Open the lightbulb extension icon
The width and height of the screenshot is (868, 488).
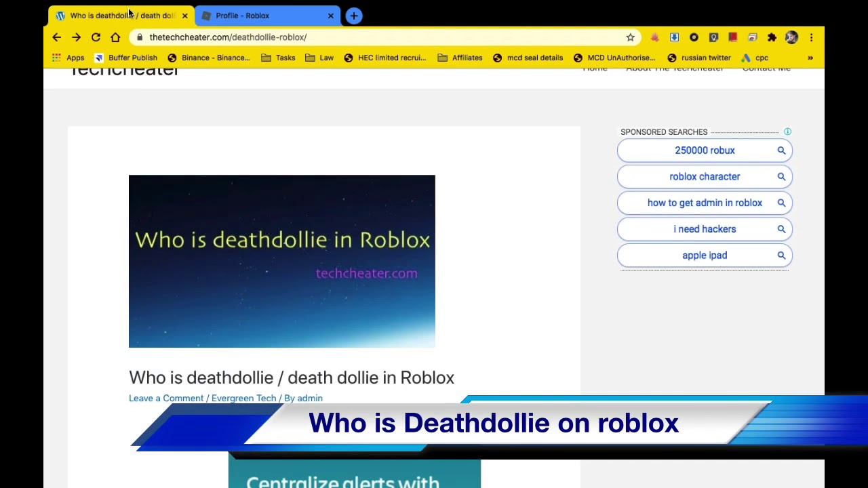(x=713, y=37)
